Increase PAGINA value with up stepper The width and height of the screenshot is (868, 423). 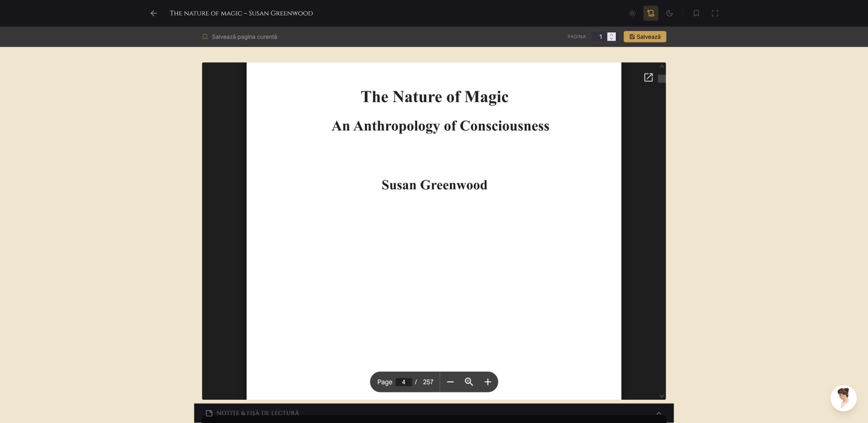611,34
